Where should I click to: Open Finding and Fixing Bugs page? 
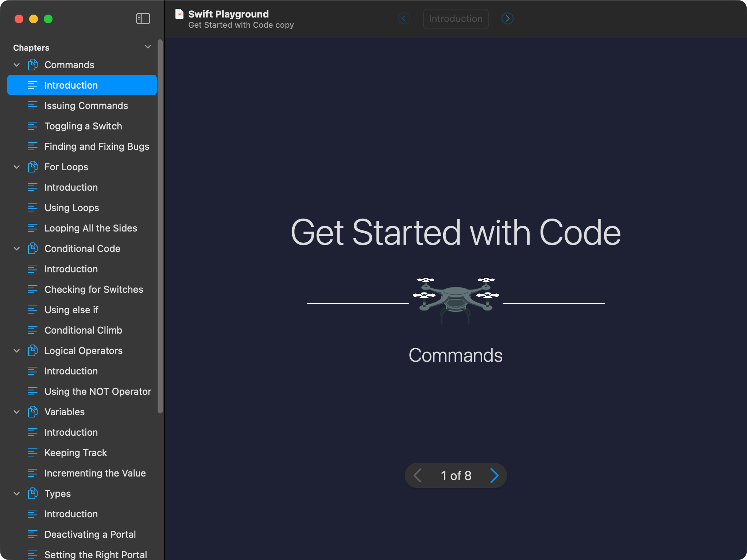pos(97,147)
